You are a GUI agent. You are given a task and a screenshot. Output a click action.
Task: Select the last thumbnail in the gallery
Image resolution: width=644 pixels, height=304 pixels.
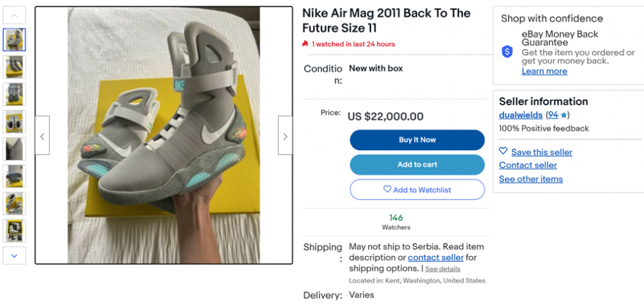(14, 231)
